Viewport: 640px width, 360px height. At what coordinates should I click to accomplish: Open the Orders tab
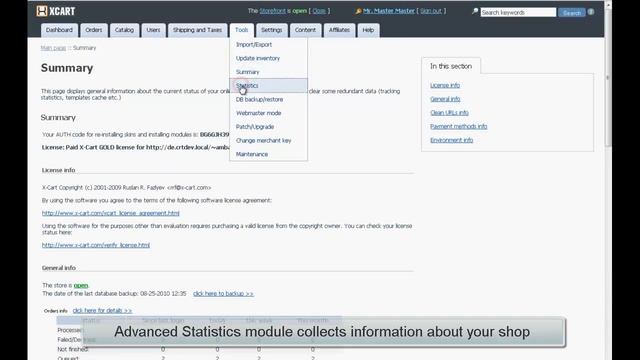(94, 30)
